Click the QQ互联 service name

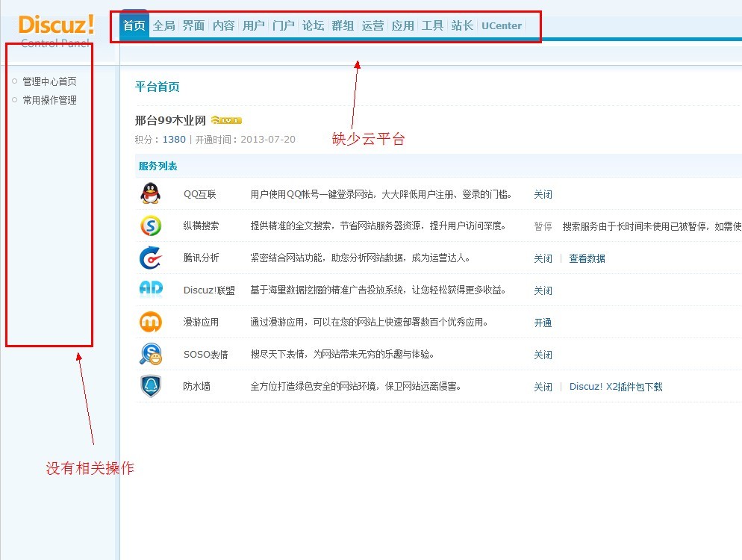[x=200, y=194]
